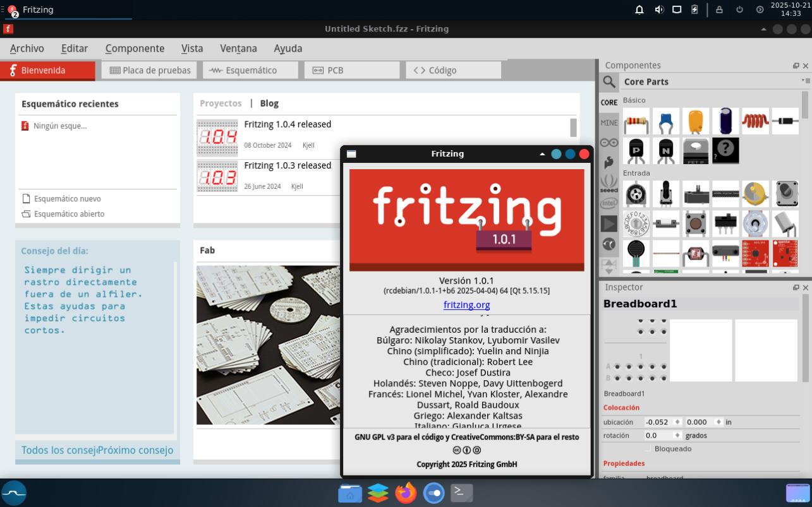This screenshot has height=507, width=812.
Task: Switch to the Placa de pruebas tab
Action: click(x=150, y=71)
